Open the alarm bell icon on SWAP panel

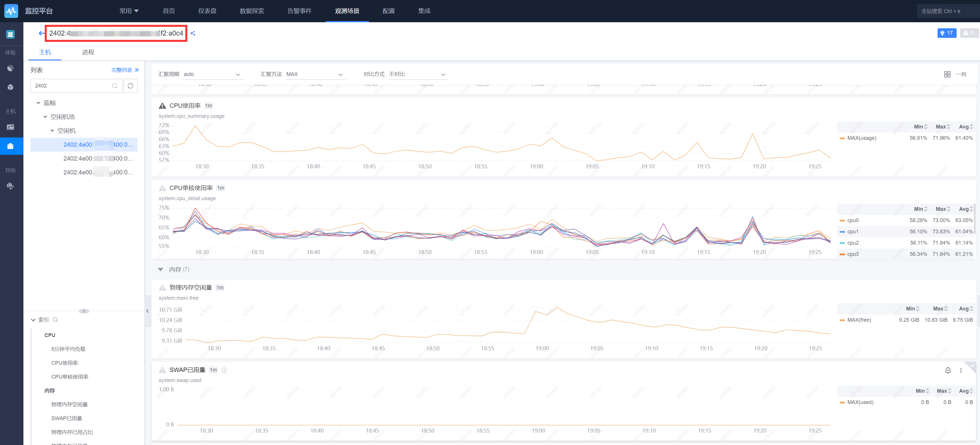pos(948,370)
